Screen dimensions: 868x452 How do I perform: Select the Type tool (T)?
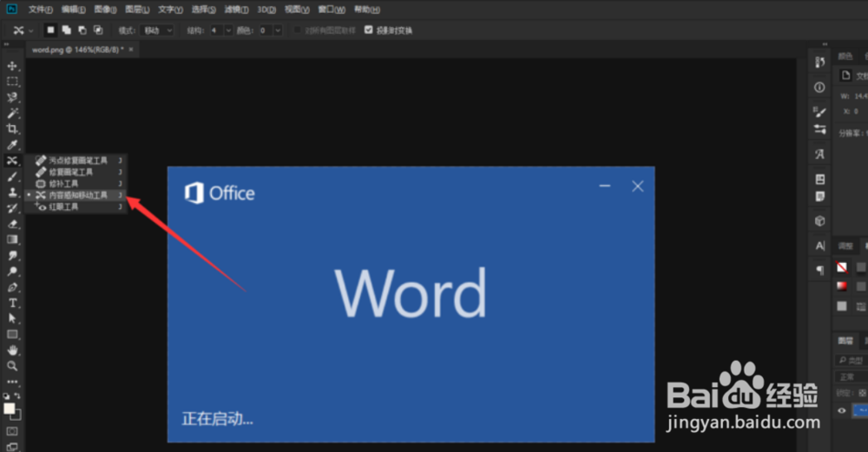tap(12, 303)
